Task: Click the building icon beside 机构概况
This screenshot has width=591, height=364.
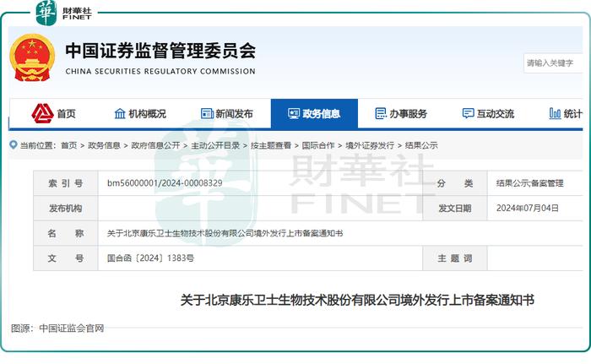Action: (120, 113)
